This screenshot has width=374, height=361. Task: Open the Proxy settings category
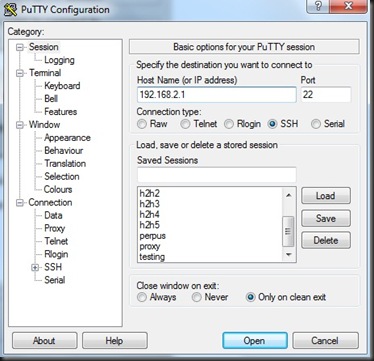coord(55,228)
